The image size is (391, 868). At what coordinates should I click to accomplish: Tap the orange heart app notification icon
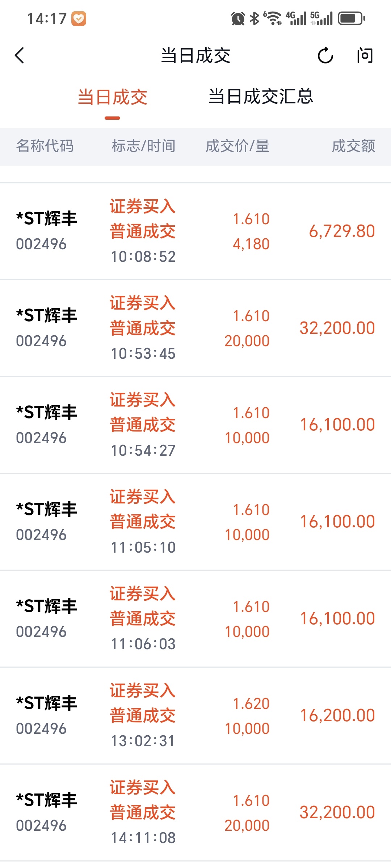click(79, 19)
